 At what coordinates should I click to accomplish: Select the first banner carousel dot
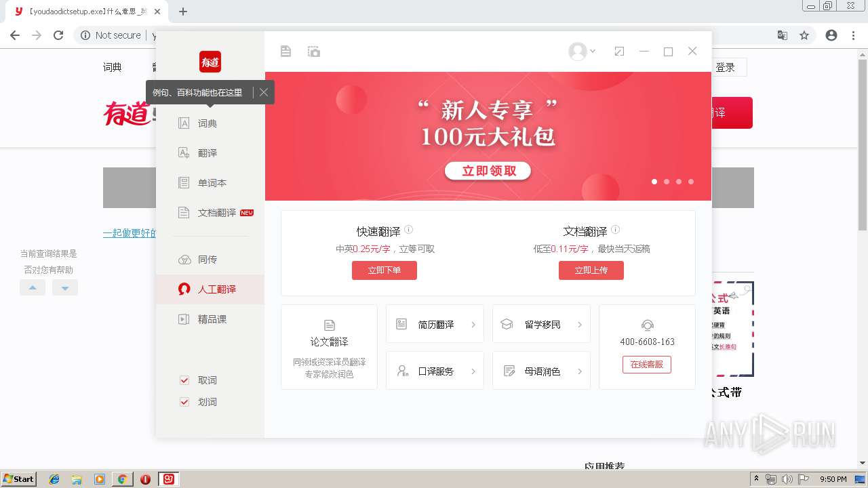654,182
